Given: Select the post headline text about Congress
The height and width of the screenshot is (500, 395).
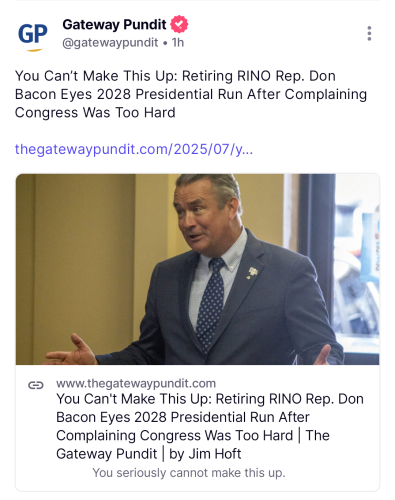Looking at the screenshot, I should click(x=191, y=94).
